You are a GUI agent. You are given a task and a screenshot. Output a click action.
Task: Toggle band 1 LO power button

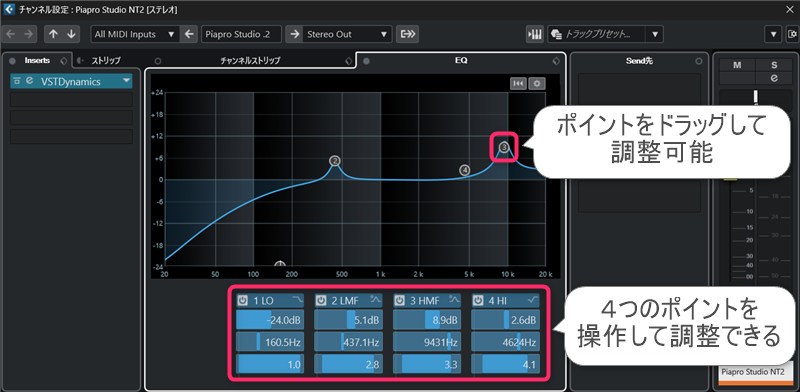click(x=243, y=301)
